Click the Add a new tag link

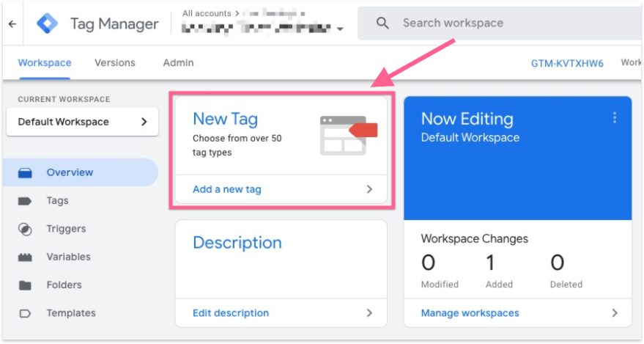tap(227, 189)
